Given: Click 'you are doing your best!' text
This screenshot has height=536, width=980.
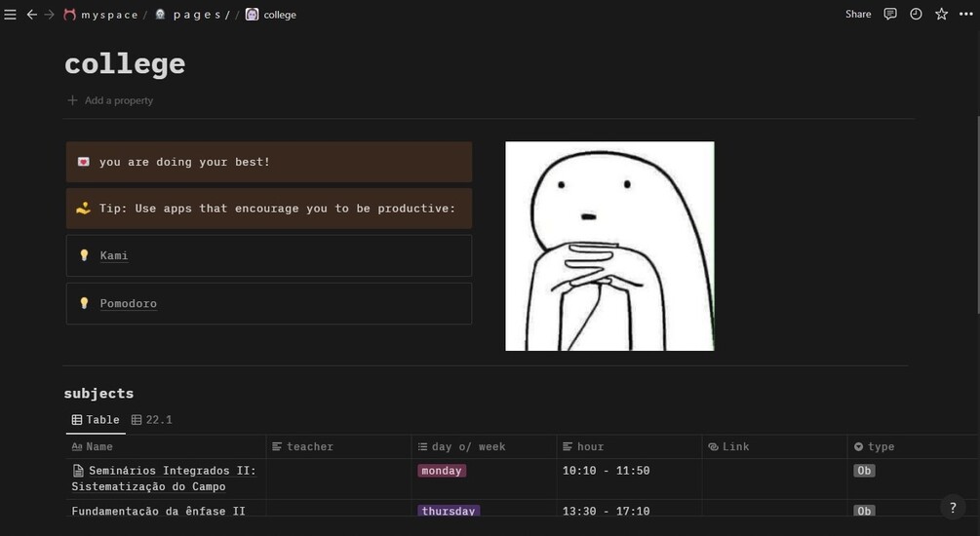Looking at the screenshot, I should pos(184,162).
